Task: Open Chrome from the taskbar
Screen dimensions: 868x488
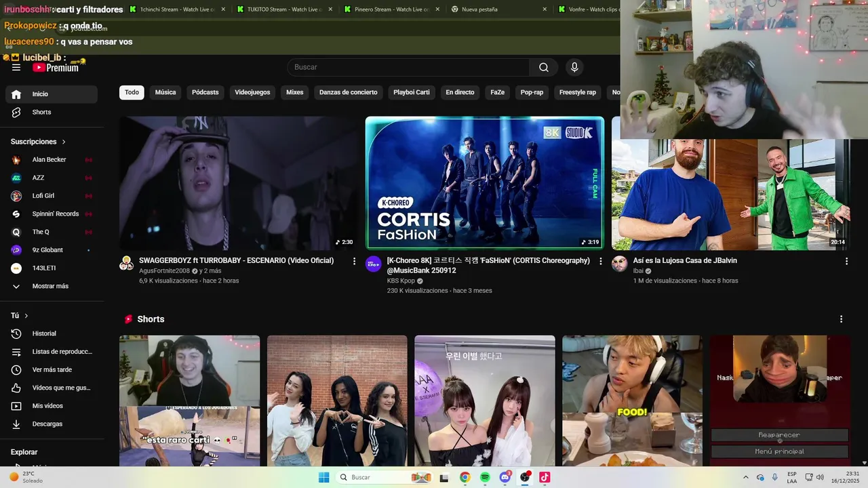Action: (465, 477)
